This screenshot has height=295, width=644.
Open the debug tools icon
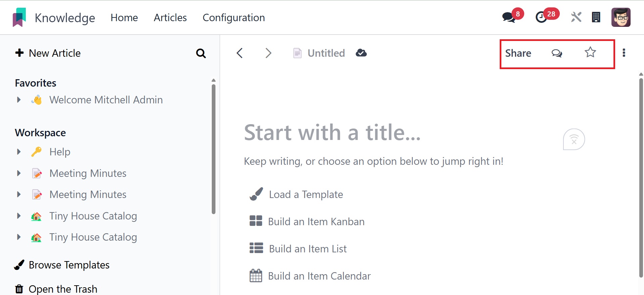[576, 17]
